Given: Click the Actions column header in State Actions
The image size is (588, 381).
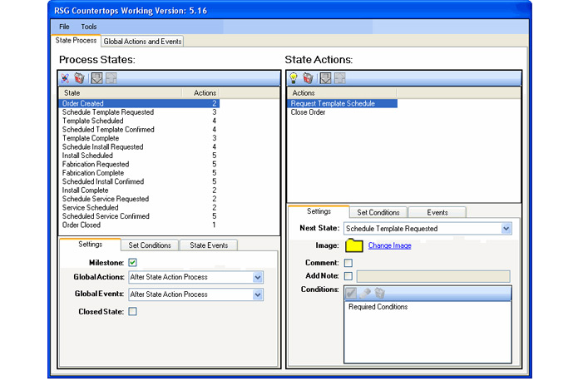Looking at the screenshot, I should [342, 92].
